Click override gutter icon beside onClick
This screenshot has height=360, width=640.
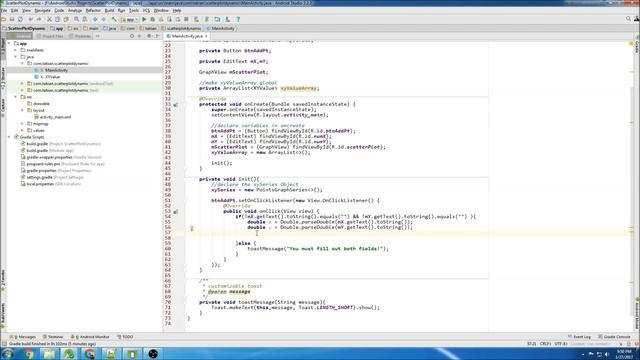pos(176,212)
